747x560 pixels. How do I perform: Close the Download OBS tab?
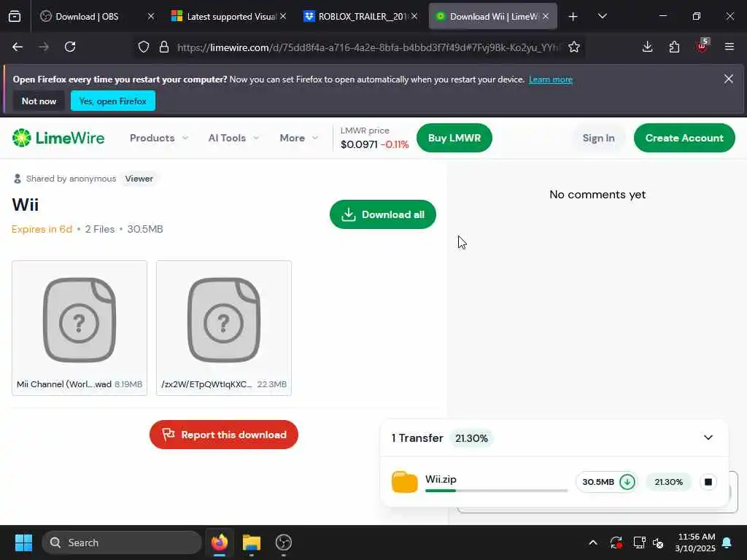(151, 16)
